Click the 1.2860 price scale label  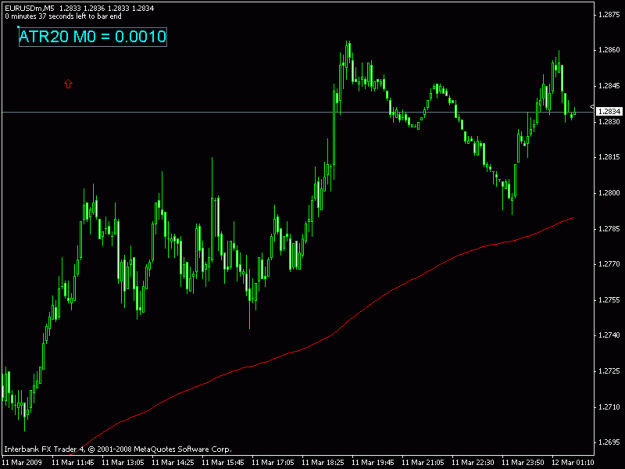[609, 50]
